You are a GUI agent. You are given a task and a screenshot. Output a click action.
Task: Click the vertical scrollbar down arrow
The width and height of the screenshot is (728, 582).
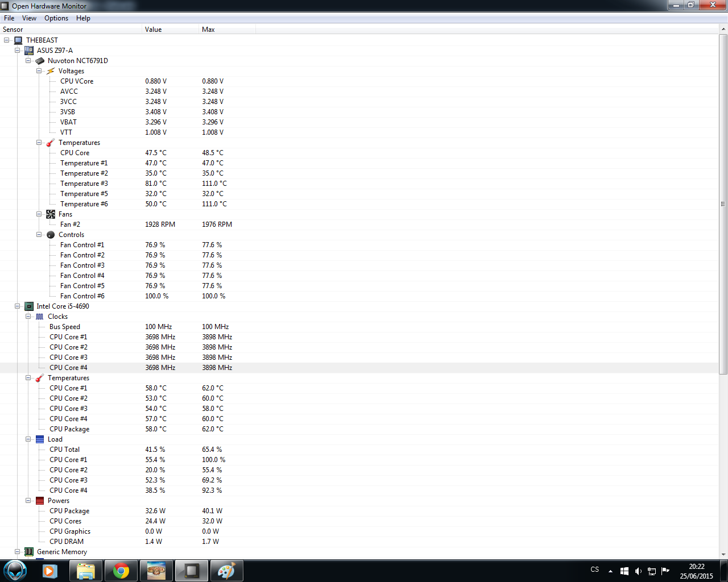coord(723,554)
